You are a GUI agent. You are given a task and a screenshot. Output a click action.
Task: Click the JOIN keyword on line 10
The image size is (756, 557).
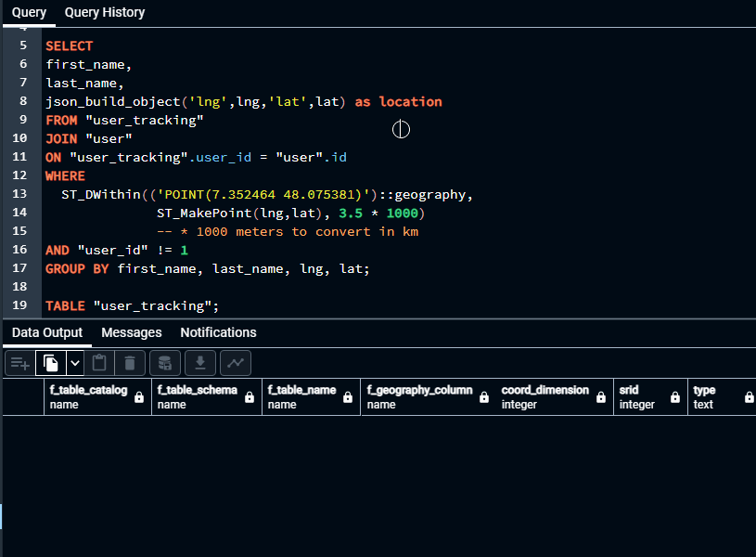point(61,139)
